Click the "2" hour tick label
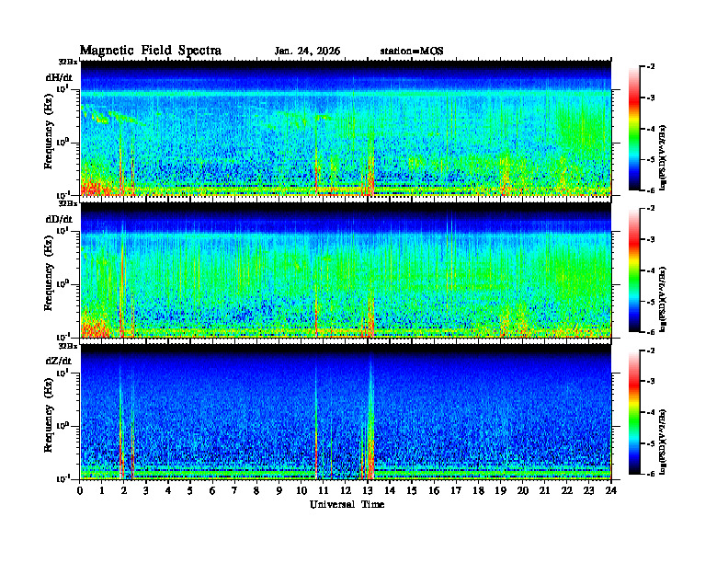This screenshot has width=728, height=563. pyautogui.click(x=124, y=490)
